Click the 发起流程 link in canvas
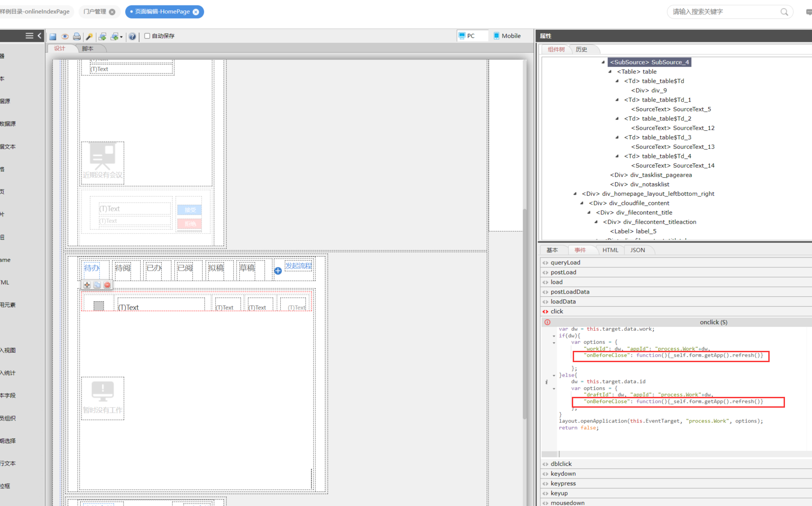The height and width of the screenshot is (506, 812). click(298, 266)
